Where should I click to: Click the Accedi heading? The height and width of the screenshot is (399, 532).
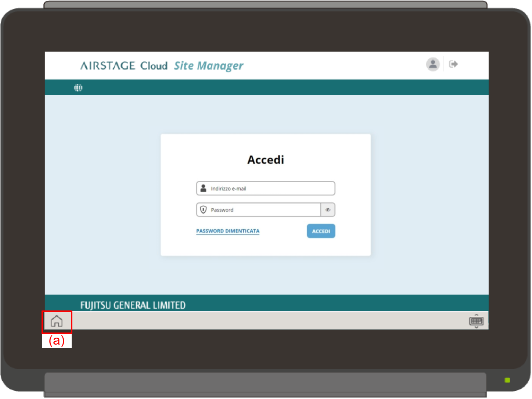click(x=266, y=160)
